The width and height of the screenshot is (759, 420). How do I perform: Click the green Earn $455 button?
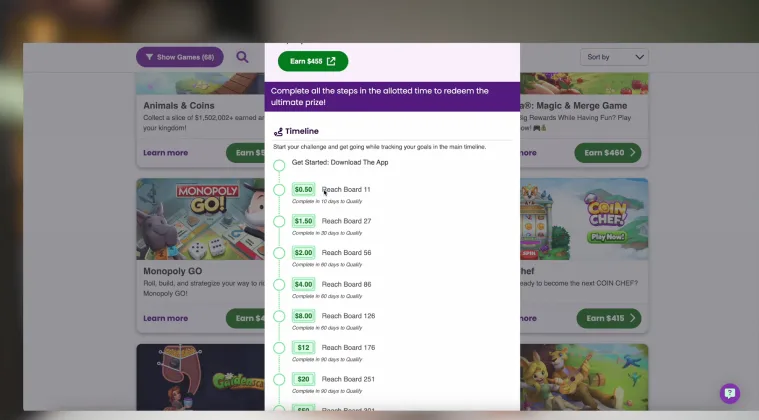tap(313, 61)
